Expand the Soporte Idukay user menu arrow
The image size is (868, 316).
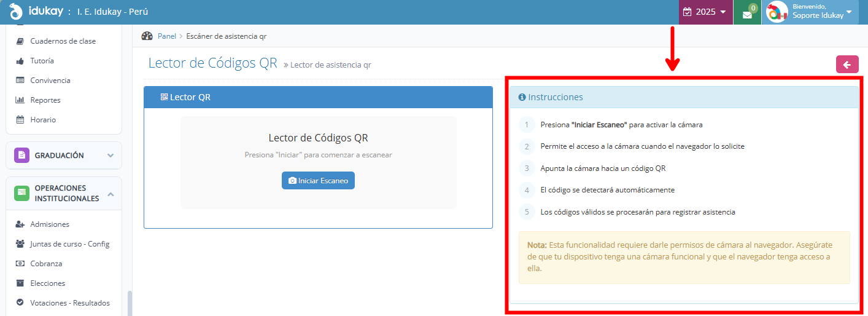click(x=849, y=12)
